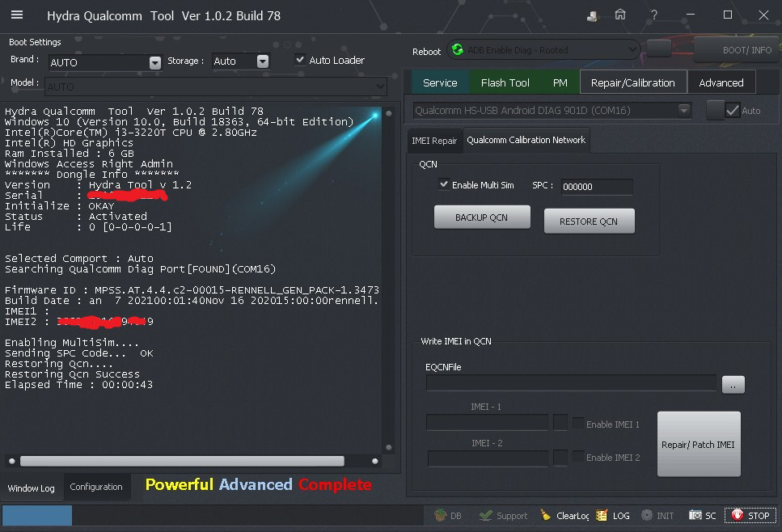The height and width of the screenshot is (532, 782).
Task: Check Enable IMEI 2
Action: (578, 457)
